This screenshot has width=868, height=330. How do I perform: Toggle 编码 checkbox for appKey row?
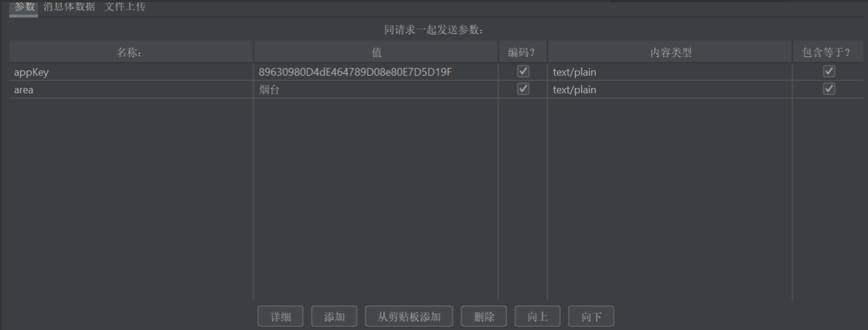tap(523, 71)
